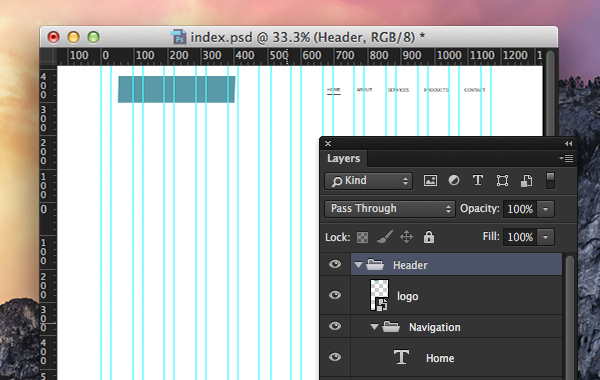Image resolution: width=600 pixels, height=380 pixels.
Task: Filter for type layers icon
Action: (x=478, y=180)
